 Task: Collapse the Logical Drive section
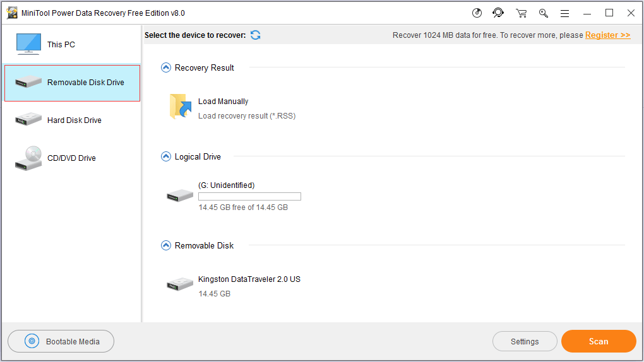166,156
